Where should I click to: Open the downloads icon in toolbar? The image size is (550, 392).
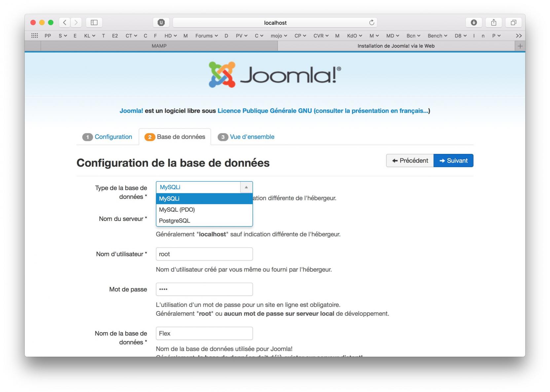click(474, 22)
